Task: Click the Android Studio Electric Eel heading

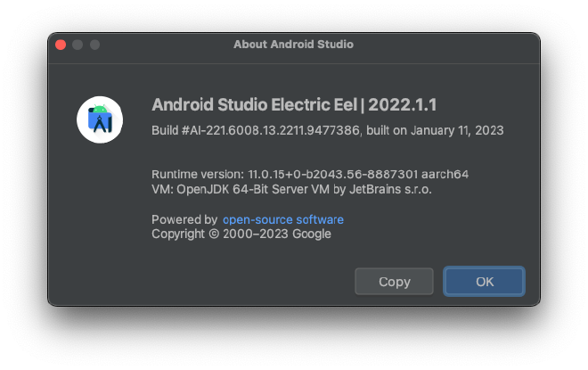Action: 254,105
